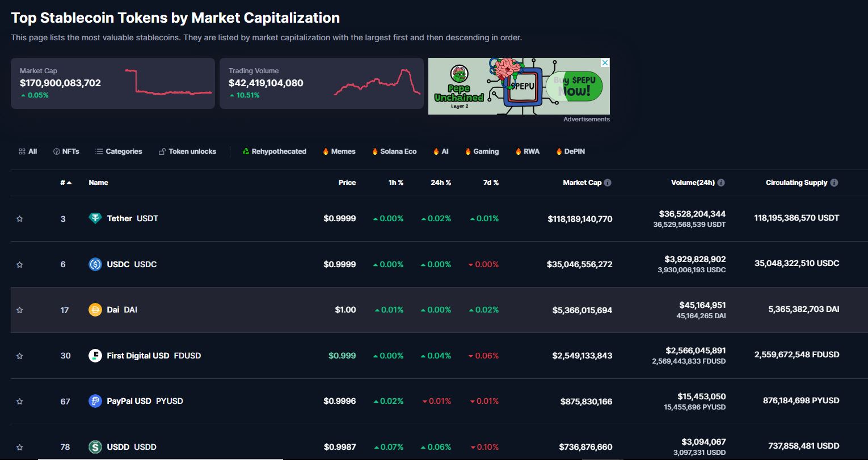Image resolution: width=868 pixels, height=460 pixels.
Task: Click the NFTs circle icon
Action: (57, 151)
